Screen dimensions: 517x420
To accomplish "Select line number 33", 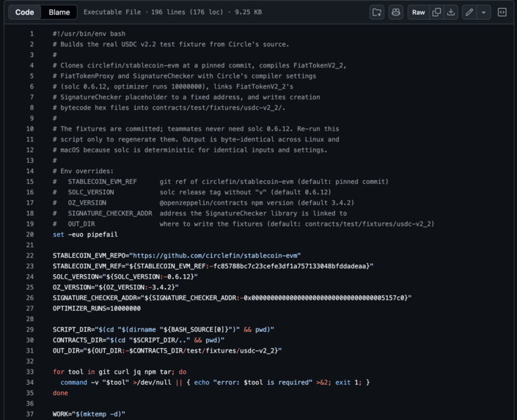I will [30, 372].
